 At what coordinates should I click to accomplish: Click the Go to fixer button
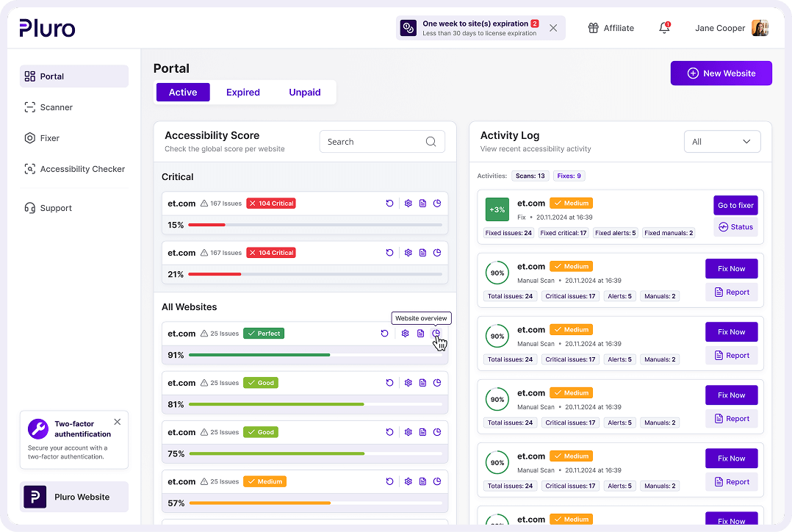[735, 206]
